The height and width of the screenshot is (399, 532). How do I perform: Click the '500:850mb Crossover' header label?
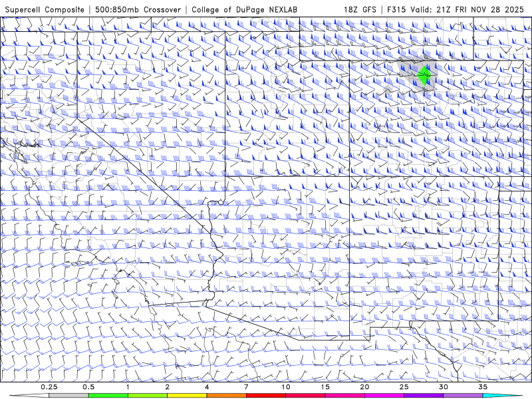(138, 9)
